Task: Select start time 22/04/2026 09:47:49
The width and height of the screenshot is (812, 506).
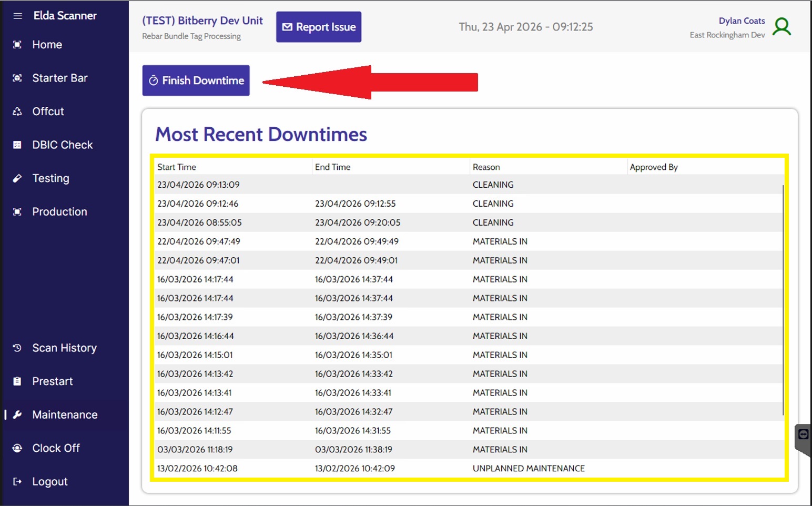Action: (x=199, y=241)
